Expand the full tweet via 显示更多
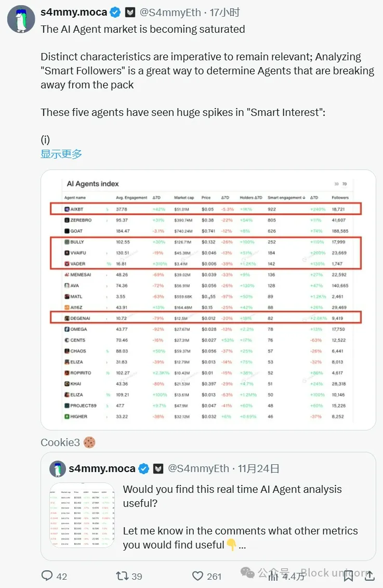383x588 pixels. click(x=61, y=153)
